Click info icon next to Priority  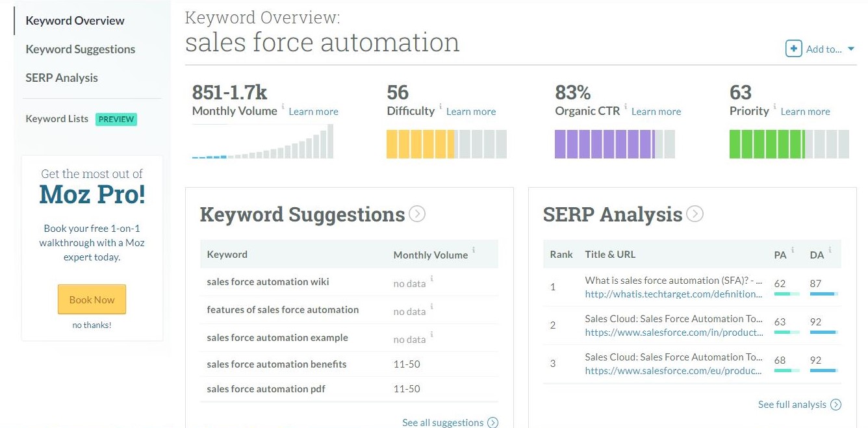(774, 107)
